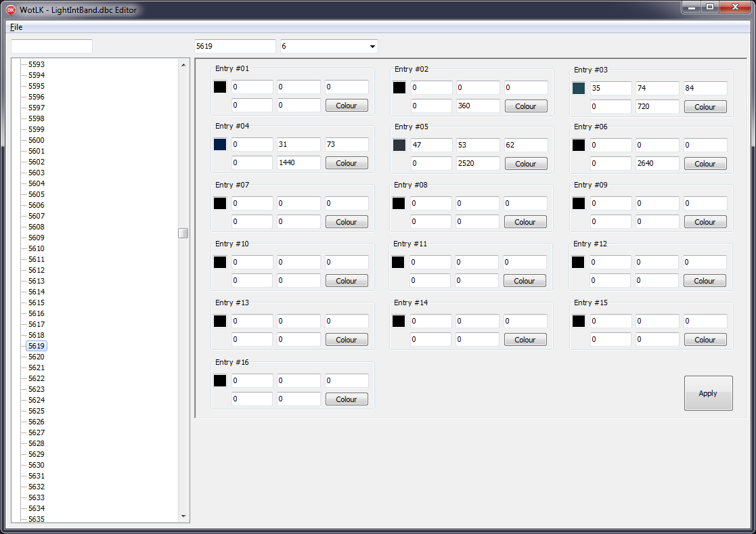Click Apply to save changes
Viewport: 756px width, 534px height.
pyautogui.click(x=708, y=393)
